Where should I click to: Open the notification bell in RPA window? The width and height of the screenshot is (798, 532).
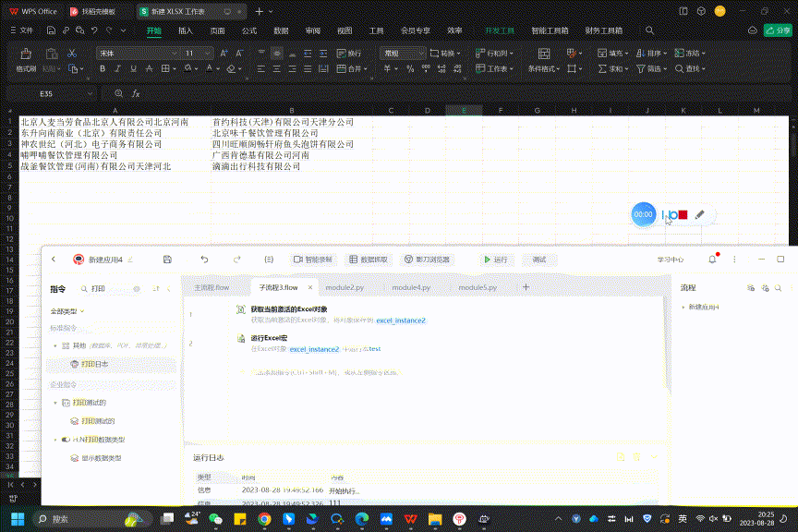[x=712, y=260]
